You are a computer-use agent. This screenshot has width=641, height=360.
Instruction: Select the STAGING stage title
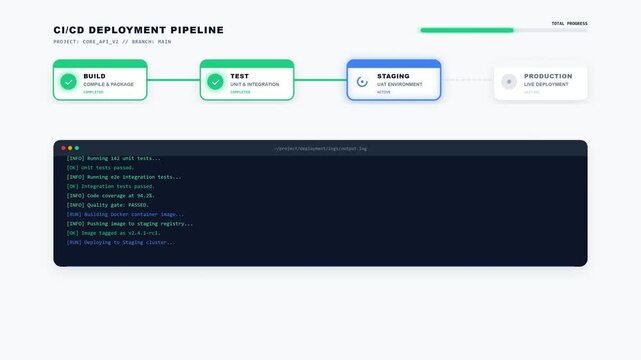[x=393, y=76]
